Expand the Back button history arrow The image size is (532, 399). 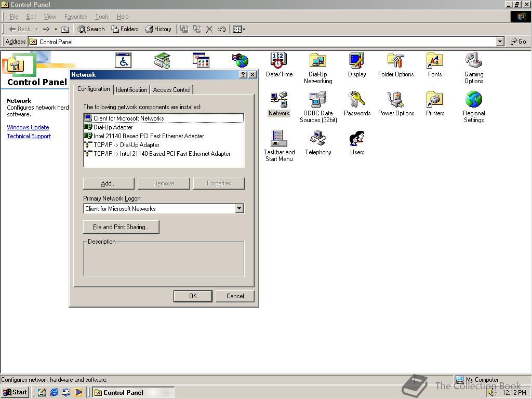tap(37, 29)
